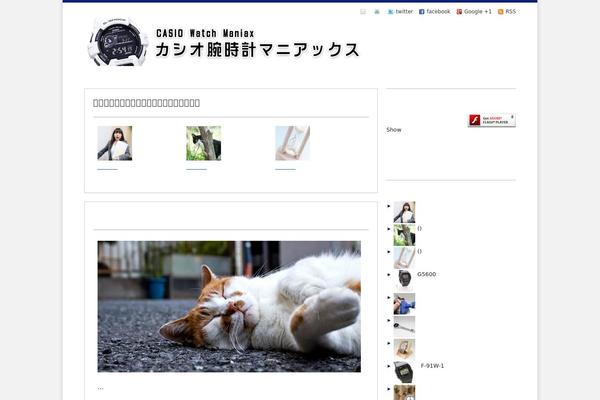Click the wooden stand thumbnail in the sidebar
Viewport: 600px width, 400px height.
(x=404, y=350)
